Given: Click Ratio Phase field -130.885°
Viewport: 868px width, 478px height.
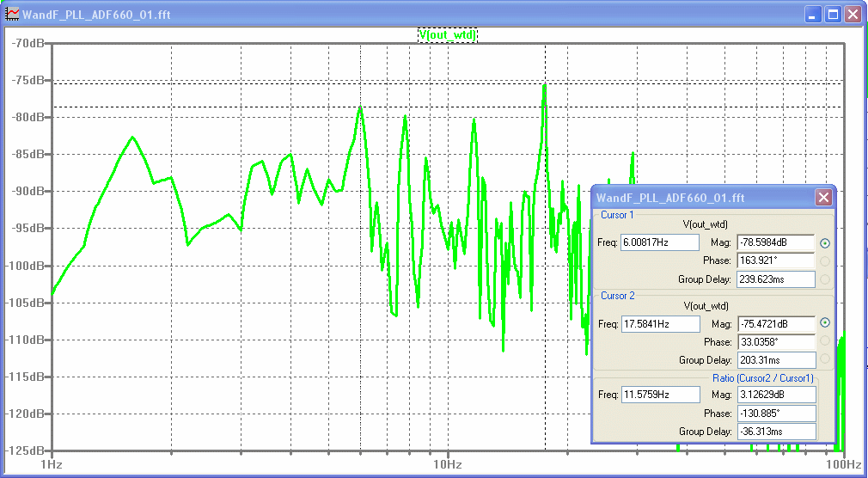Looking at the screenshot, I should point(776,414).
